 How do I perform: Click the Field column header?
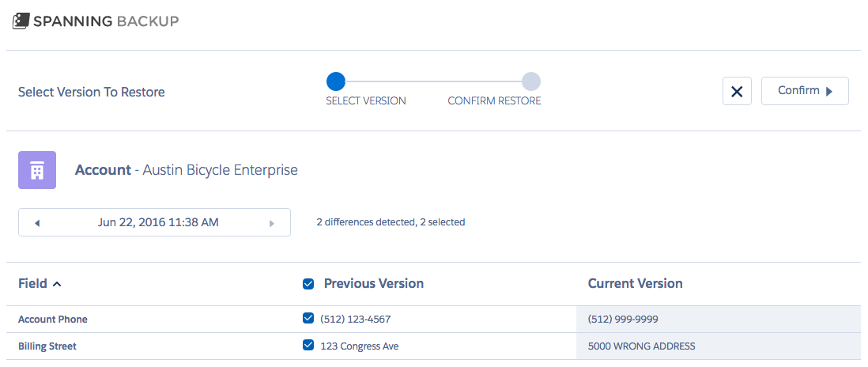click(x=32, y=283)
